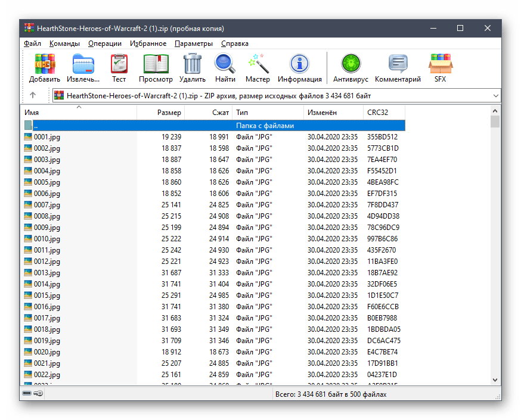521x420 pixels.
Task: Click the Извлечь toolbar icon
Action: click(x=83, y=64)
